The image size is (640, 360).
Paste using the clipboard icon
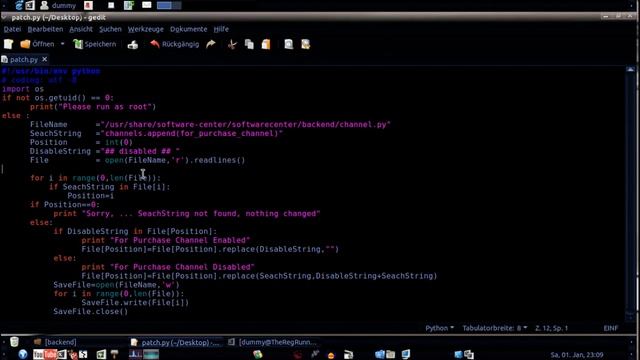(x=266, y=44)
